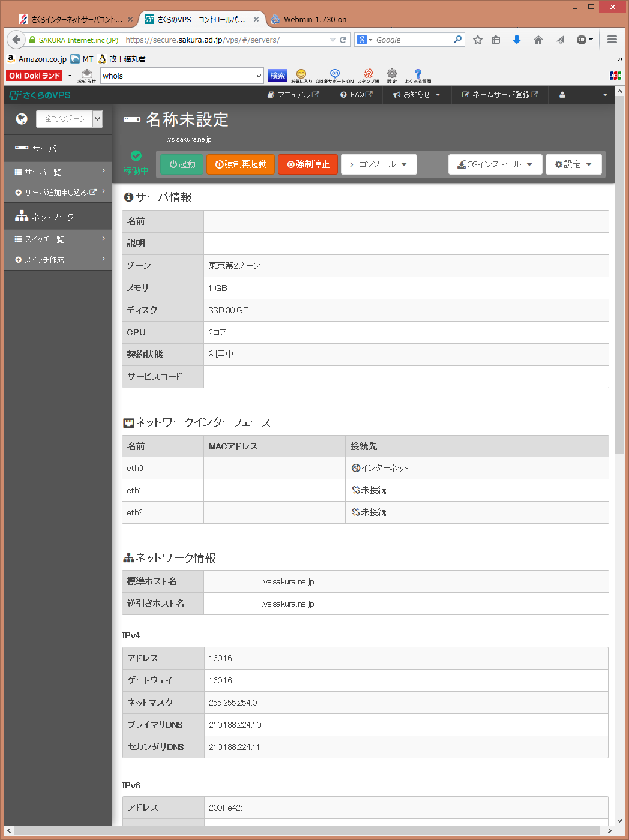
Task: Open the 全てのゾーン zone dropdown
Action: pos(69,119)
